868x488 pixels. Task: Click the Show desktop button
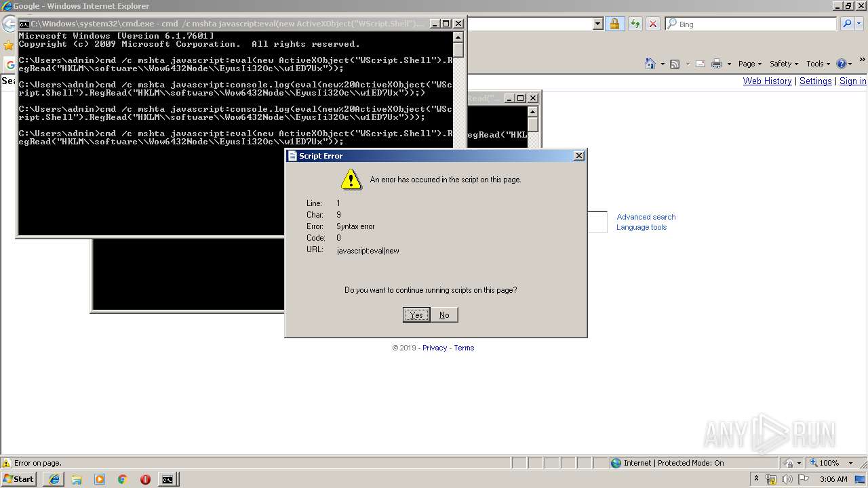click(x=861, y=479)
